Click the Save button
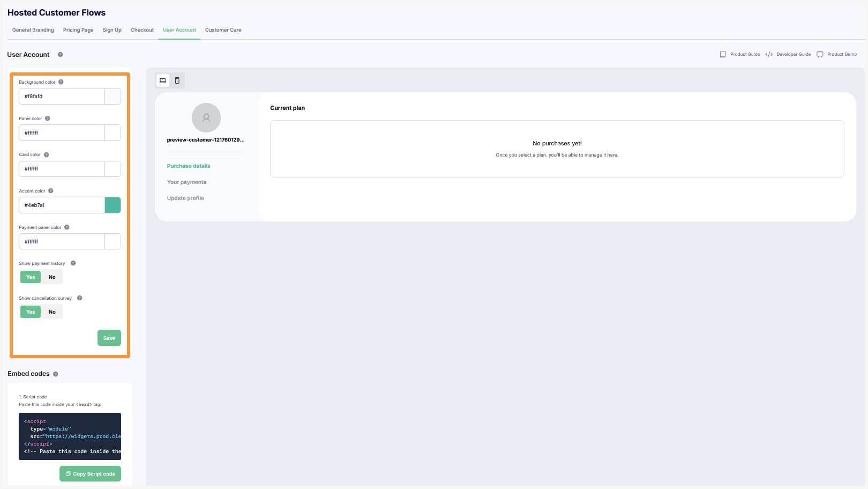Viewport: 868px width, 489px height. tap(109, 338)
